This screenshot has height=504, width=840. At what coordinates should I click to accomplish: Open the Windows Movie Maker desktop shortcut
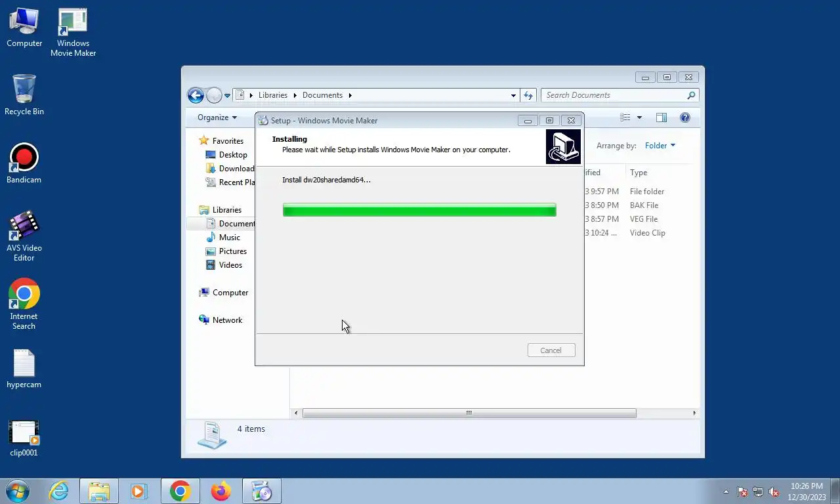click(73, 32)
